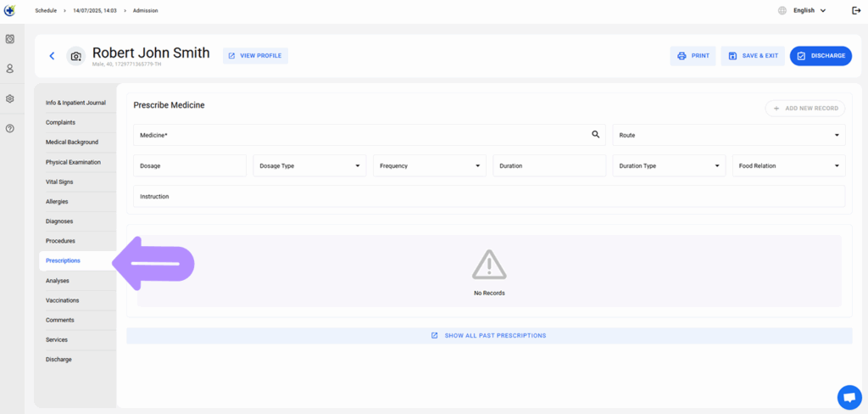Click the globe language icon
868x414 pixels.
pos(782,10)
